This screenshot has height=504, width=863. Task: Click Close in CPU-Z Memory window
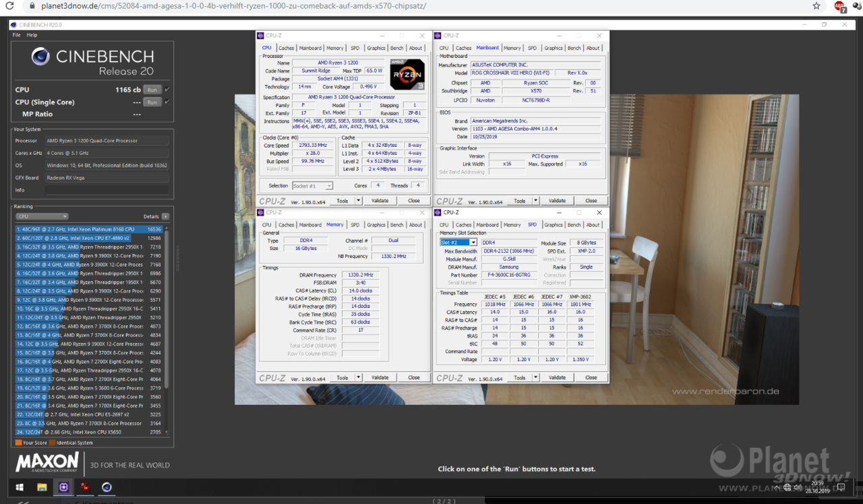[x=413, y=377]
